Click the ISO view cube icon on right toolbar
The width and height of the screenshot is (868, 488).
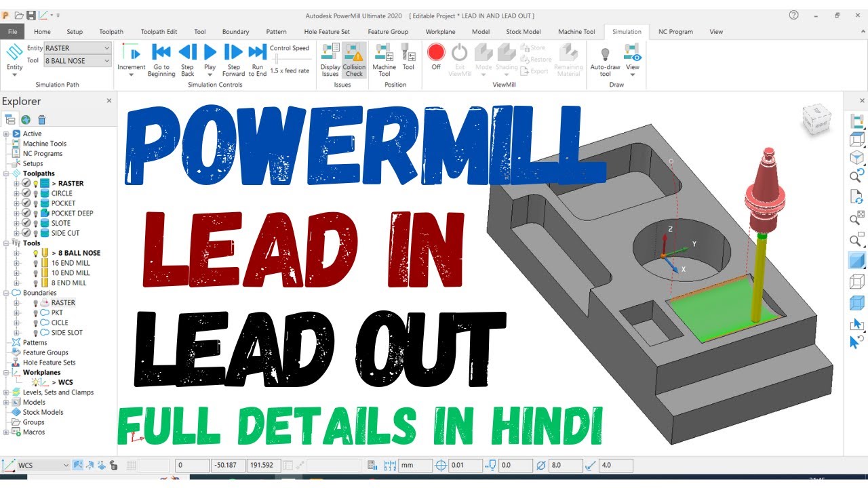(x=857, y=158)
